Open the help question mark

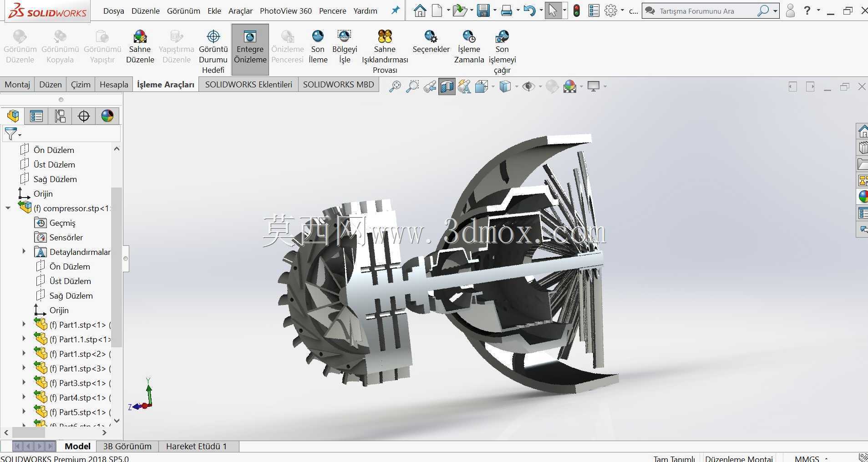pos(807,10)
